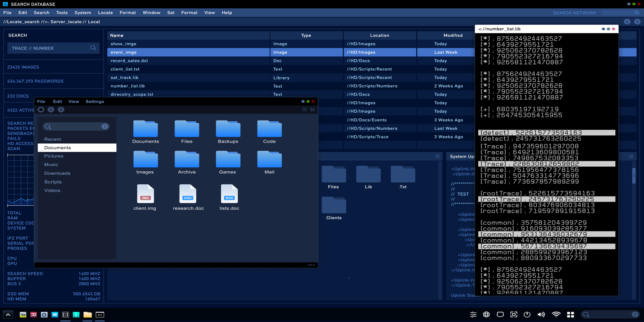Viewport: 644px width, 322px height.
Task: Select the sat_track.lib row
Action: (x=291, y=77)
